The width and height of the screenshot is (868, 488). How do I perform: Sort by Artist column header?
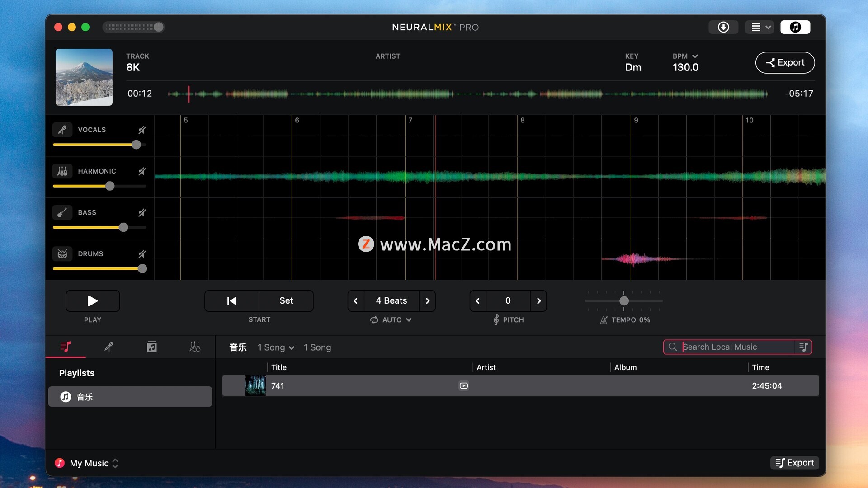486,367
